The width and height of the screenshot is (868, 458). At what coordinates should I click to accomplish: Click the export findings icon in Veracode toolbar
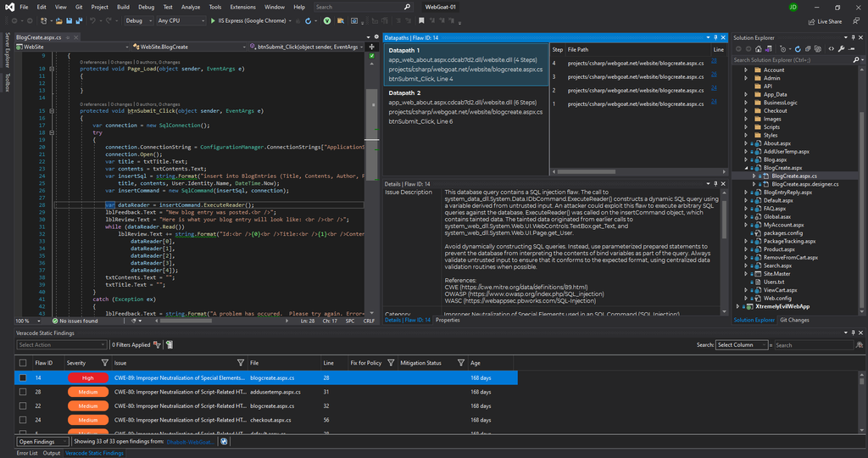point(170,345)
